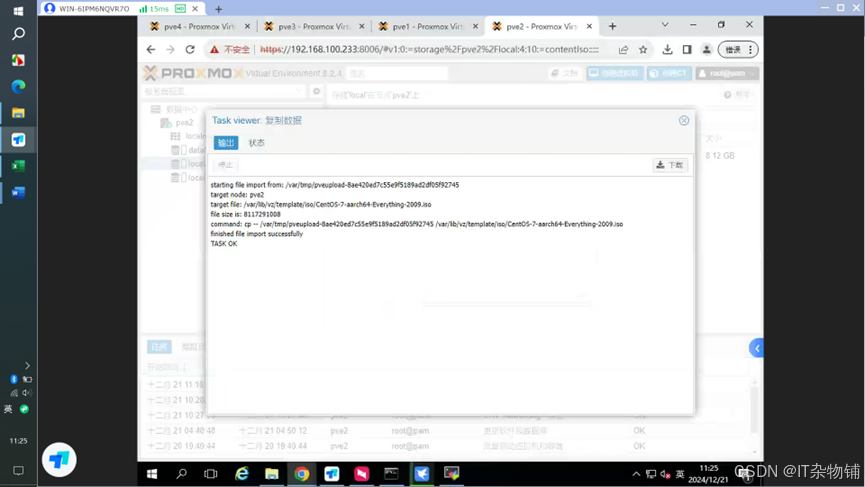Screen dimensions: 865x487
Task: Open the terminal icon on remote taskbar
Action: point(391,474)
